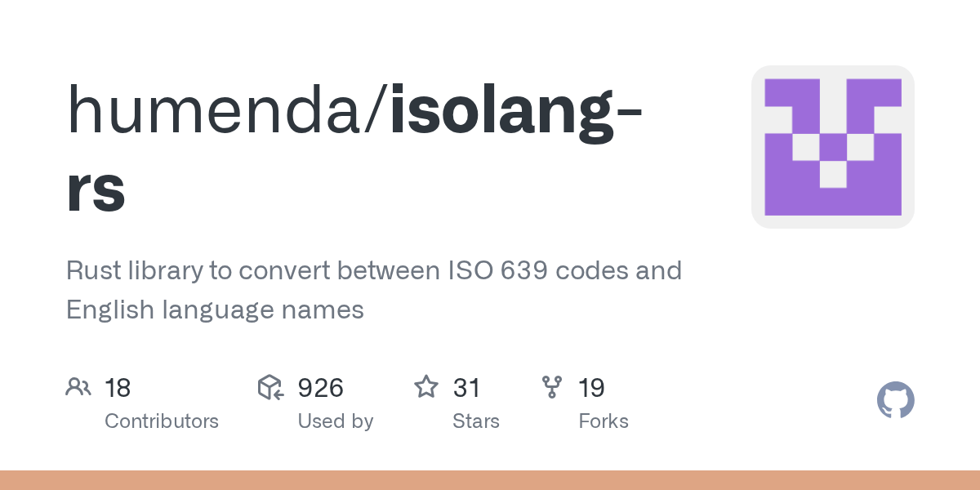
Task: Open the isolang-rs repository name
Action: (514, 111)
